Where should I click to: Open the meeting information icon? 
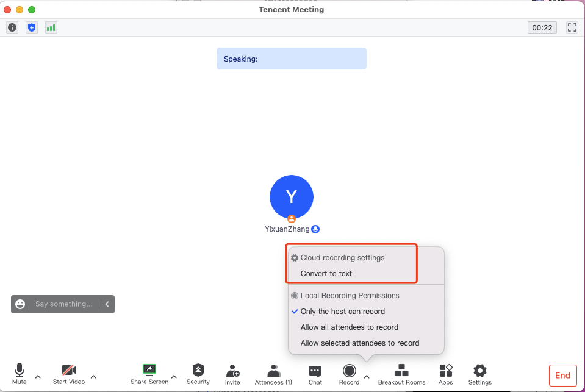pos(12,27)
